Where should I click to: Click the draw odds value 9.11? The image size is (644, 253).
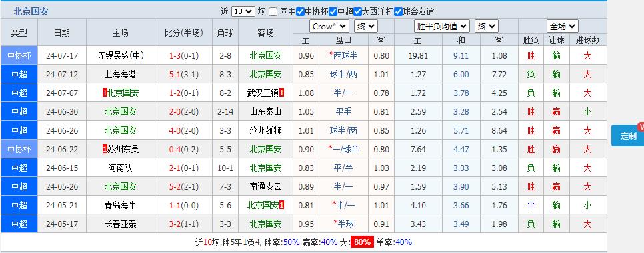461,56
